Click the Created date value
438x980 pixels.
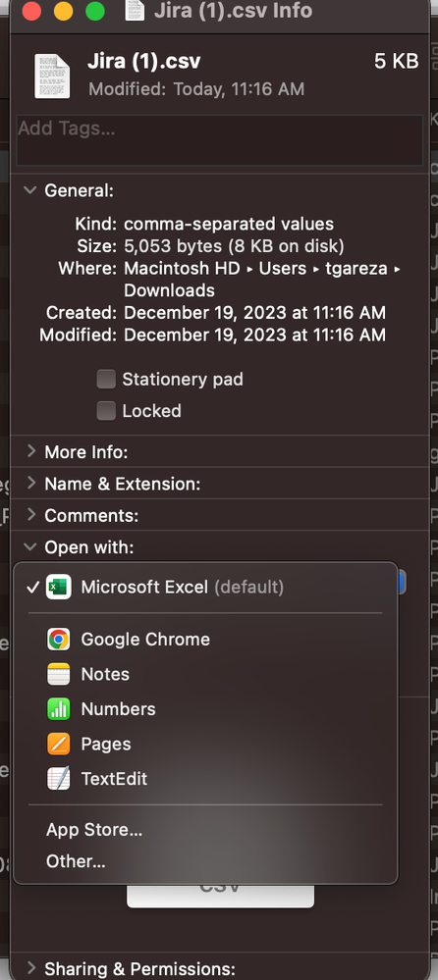click(x=254, y=313)
